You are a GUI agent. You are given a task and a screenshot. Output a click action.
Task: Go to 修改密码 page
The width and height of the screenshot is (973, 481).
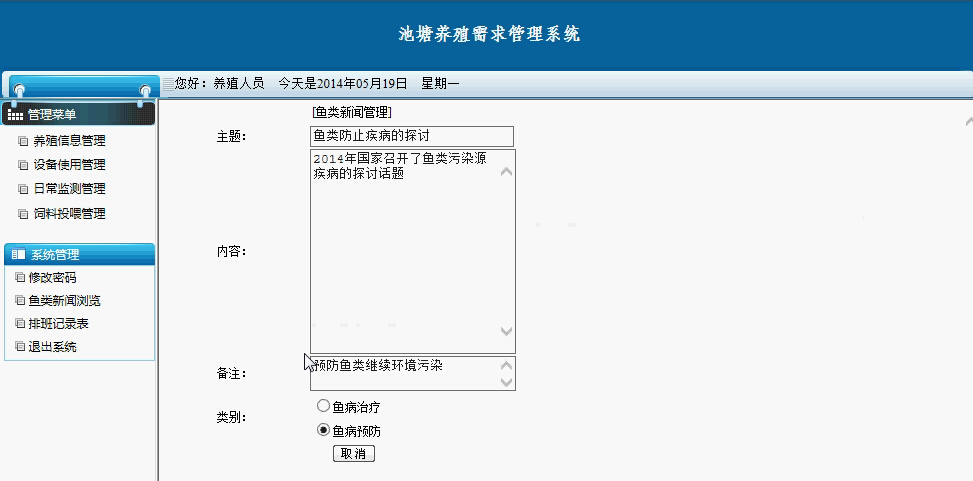pyautogui.click(x=53, y=277)
